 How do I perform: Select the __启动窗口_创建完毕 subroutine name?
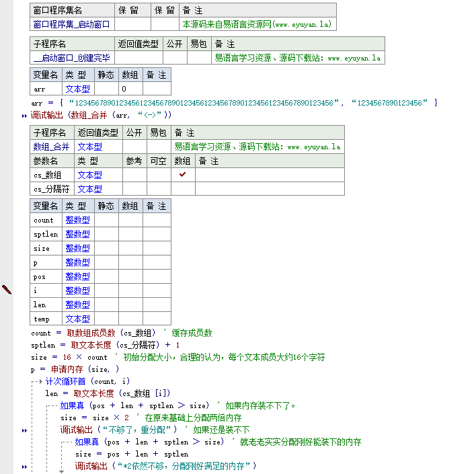click(x=72, y=58)
